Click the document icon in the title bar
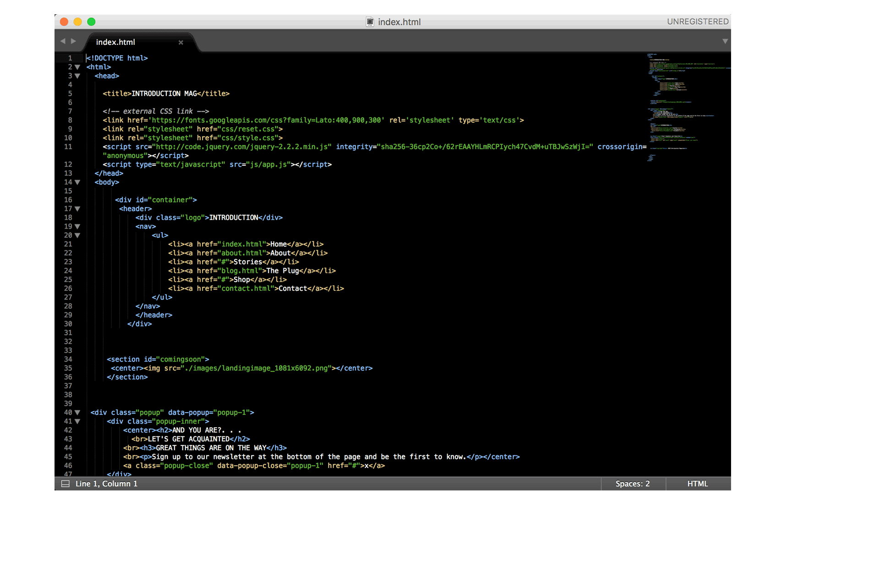This screenshot has width=874, height=588. point(370,22)
